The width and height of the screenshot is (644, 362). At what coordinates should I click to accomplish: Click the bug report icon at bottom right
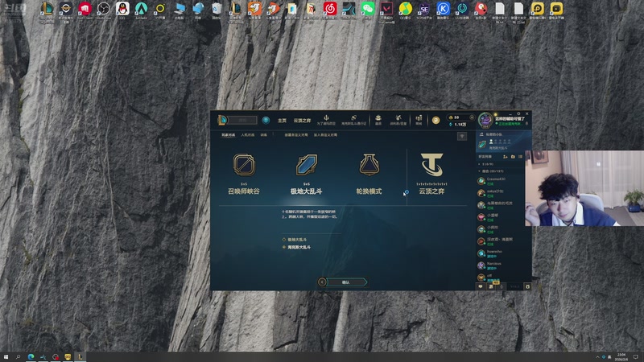click(528, 286)
